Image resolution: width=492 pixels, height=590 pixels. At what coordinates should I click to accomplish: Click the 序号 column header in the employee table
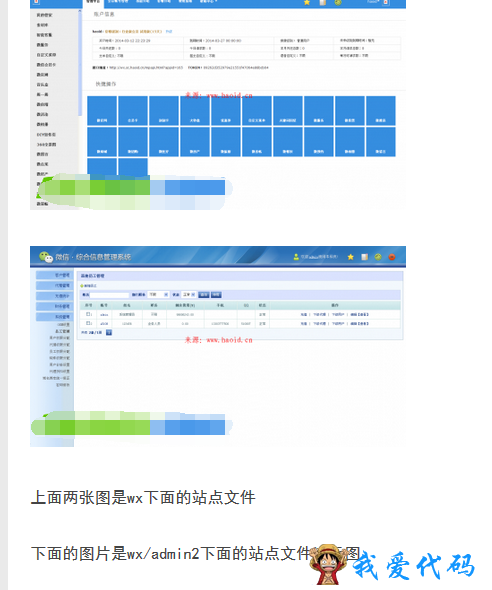pyautogui.click(x=88, y=305)
